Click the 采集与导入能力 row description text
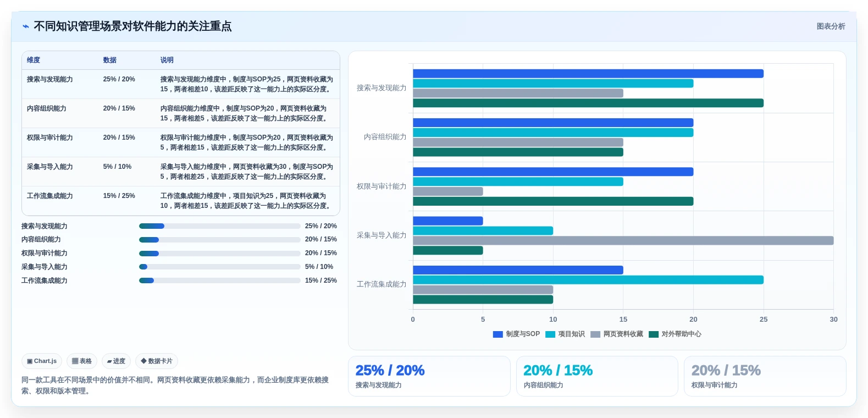 pyautogui.click(x=247, y=172)
